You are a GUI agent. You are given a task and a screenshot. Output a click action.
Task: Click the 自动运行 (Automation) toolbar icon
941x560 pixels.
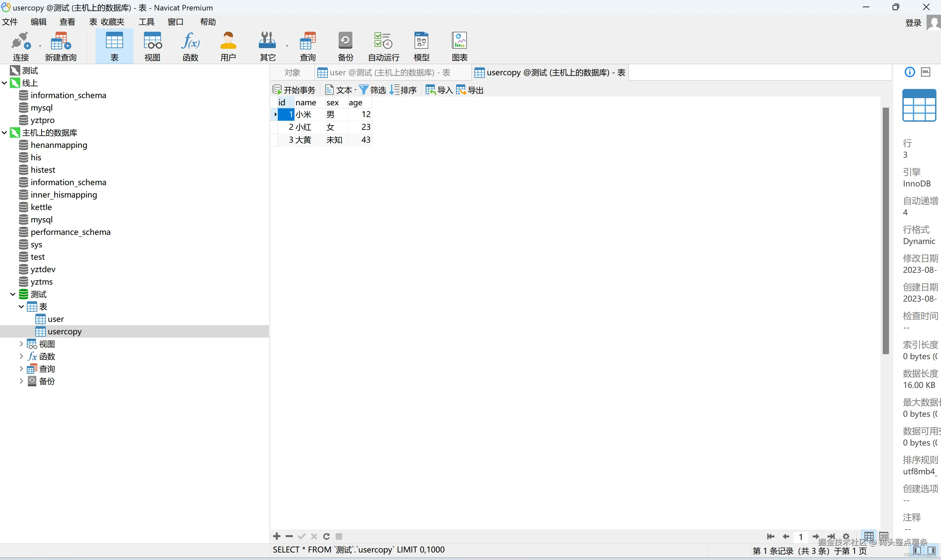pos(383,46)
